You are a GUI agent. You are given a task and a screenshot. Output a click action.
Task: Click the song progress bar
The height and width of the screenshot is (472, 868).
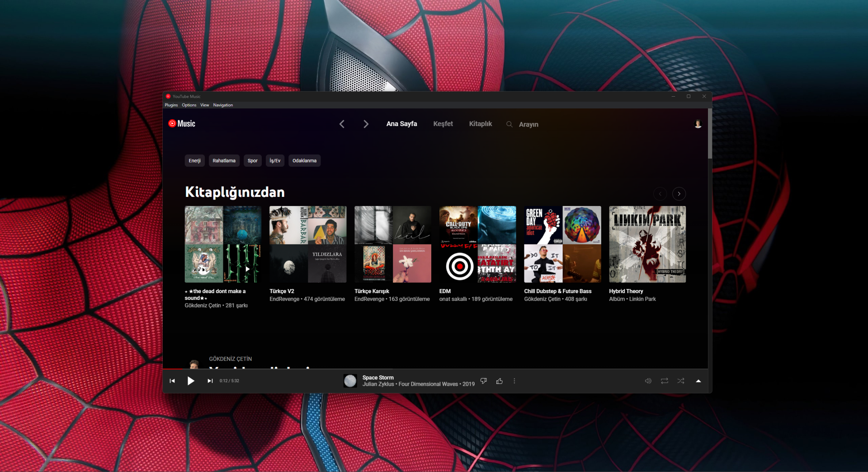(x=435, y=369)
